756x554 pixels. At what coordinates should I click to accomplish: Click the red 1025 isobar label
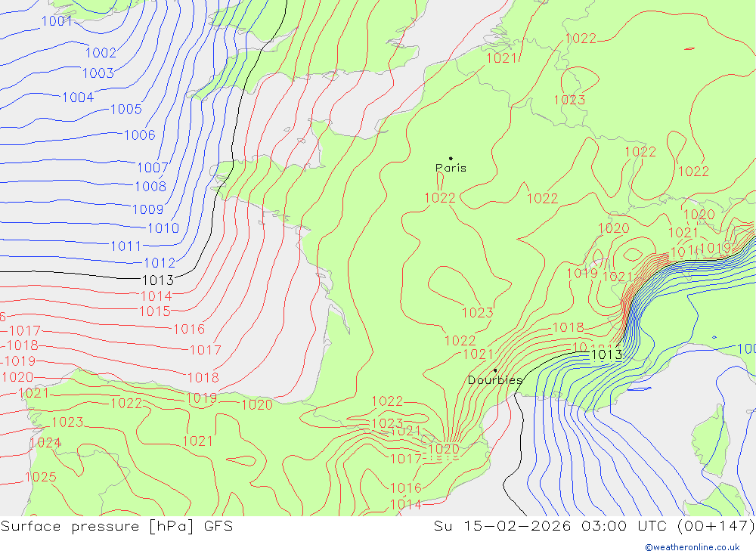tap(41, 478)
